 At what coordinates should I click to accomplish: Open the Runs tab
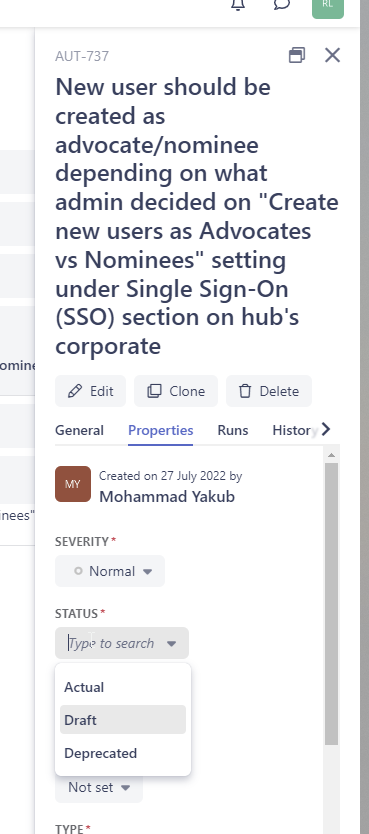(x=233, y=430)
